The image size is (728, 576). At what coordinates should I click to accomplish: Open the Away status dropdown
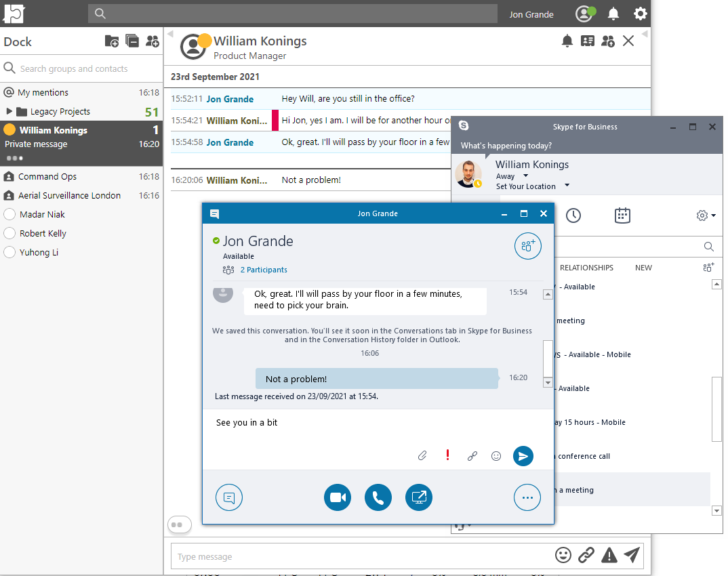click(x=525, y=176)
